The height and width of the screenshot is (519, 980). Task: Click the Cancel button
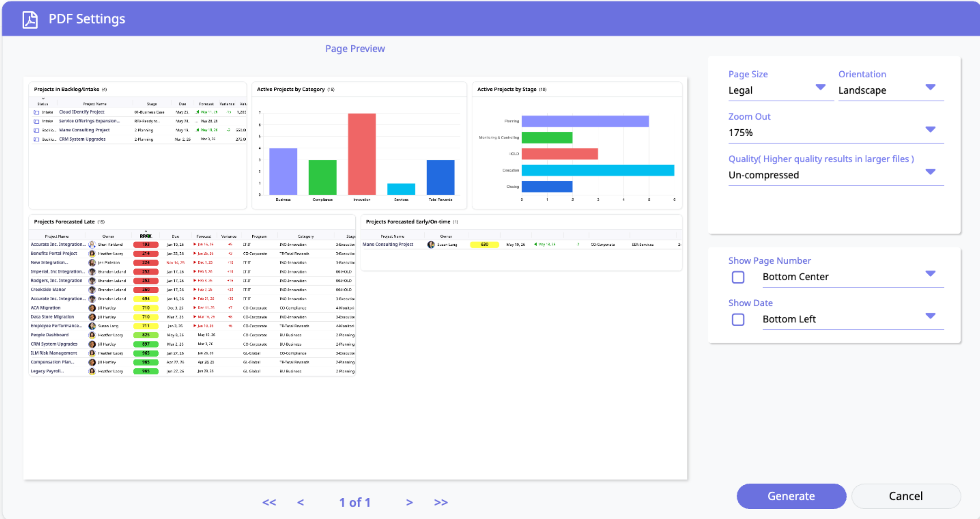tap(905, 496)
